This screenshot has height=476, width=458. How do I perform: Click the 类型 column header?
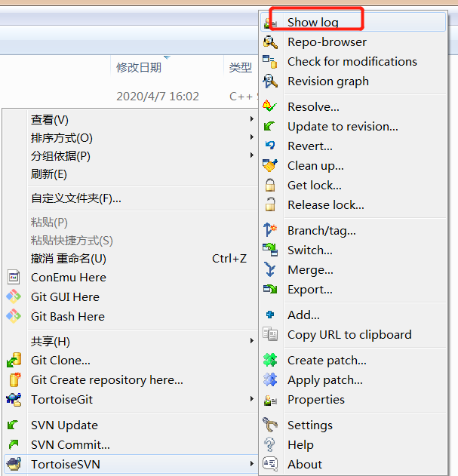point(240,67)
